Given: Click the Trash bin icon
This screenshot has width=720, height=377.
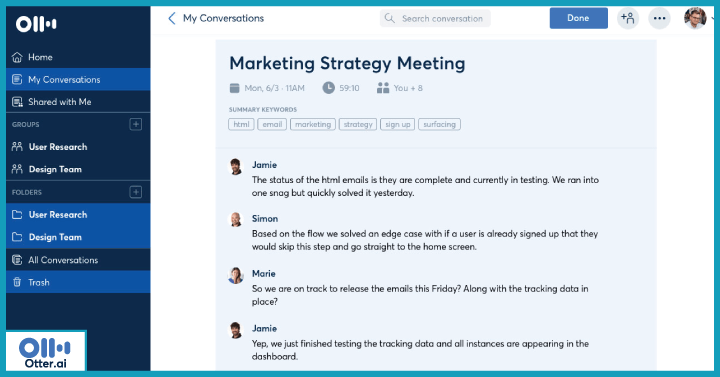Looking at the screenshot, I should click(17, 282).
